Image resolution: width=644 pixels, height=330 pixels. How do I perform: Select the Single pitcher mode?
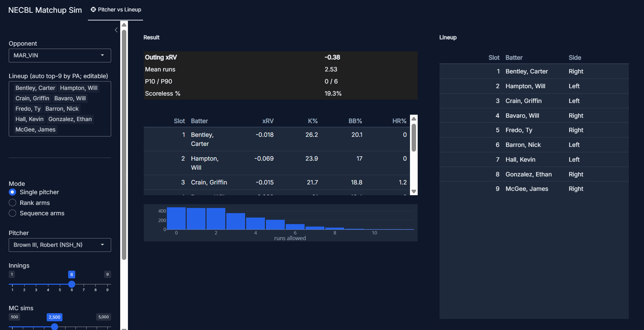(x=12, y=192)
